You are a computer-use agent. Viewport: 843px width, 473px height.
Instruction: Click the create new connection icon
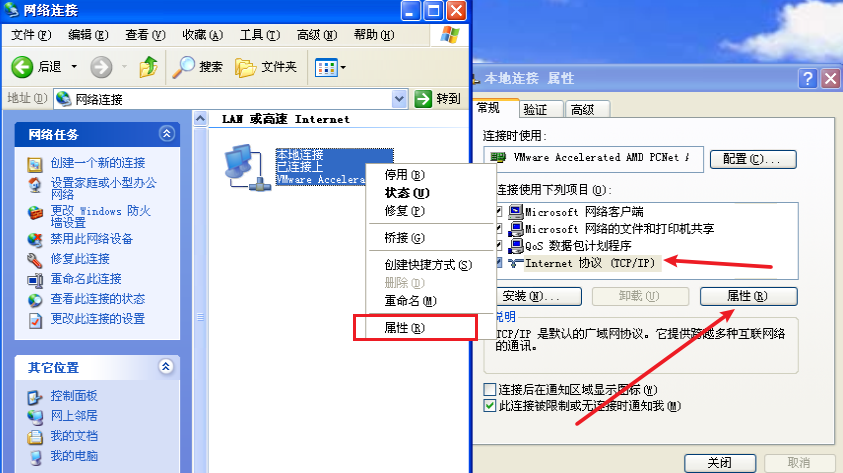pos(35,164)
